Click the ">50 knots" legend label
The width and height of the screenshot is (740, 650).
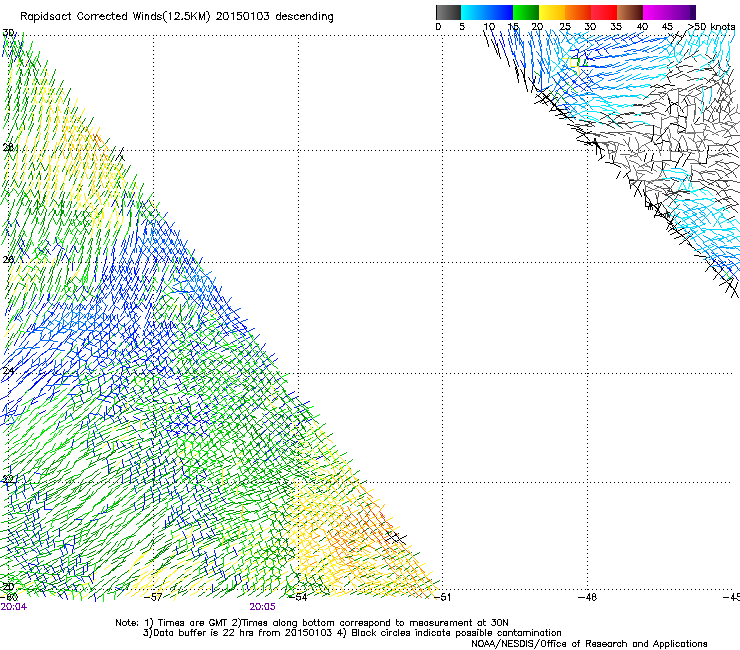[711, 27]
